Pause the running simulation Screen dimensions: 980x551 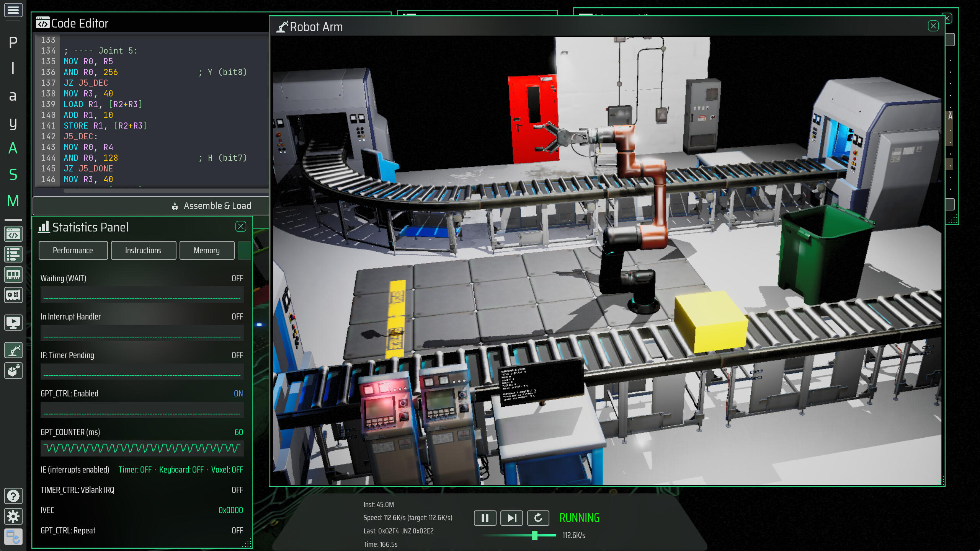click(485, 518)
